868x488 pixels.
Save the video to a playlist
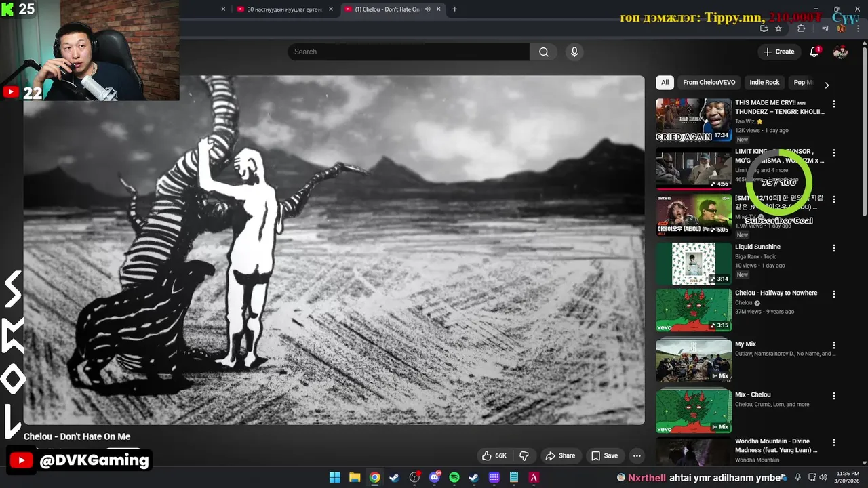pyautogui.click(x=604, y=455)
